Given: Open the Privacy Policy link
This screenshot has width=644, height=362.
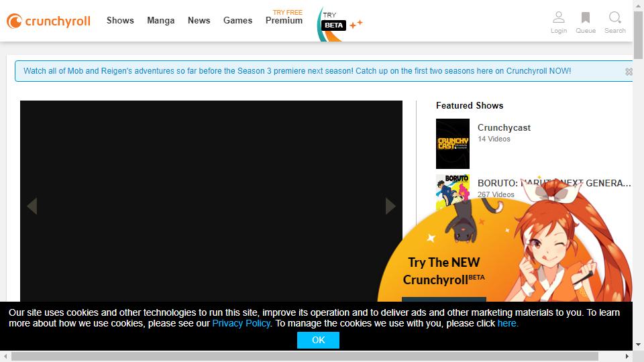Looking at the screenshot, I should pos(241,323).
